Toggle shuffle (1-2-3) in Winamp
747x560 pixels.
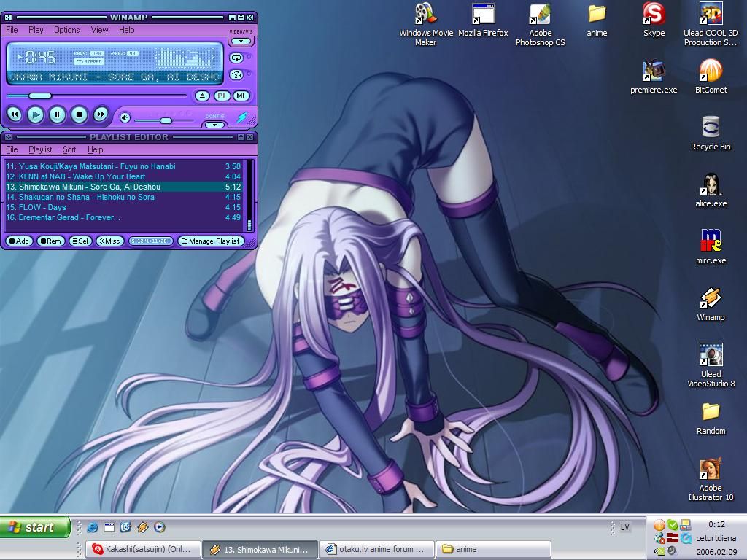click(236, 75)
